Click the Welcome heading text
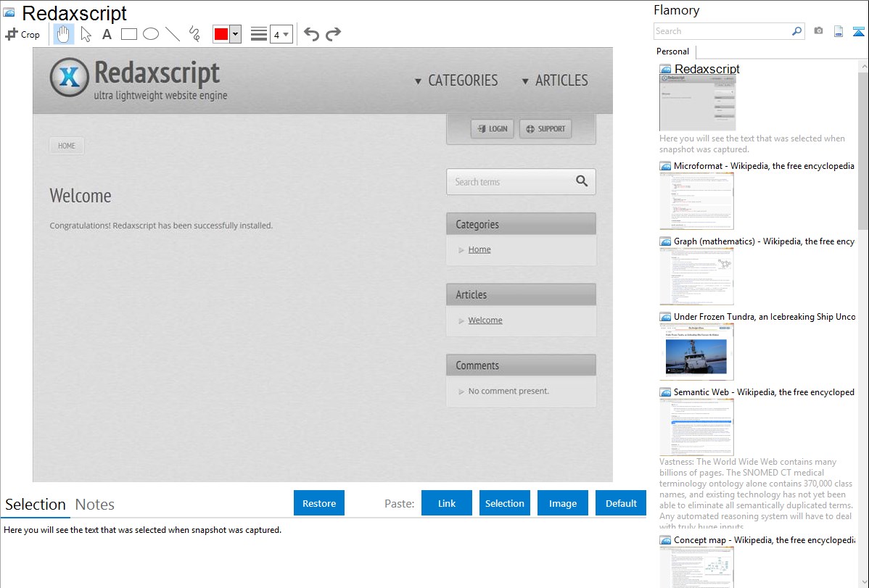869x588 pixels. [81, 196]
